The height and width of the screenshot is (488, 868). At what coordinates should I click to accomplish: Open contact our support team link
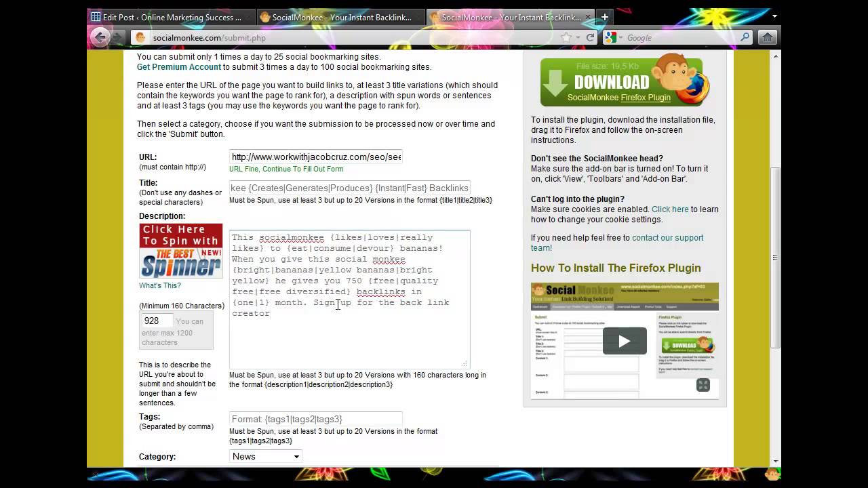[617, 243]
